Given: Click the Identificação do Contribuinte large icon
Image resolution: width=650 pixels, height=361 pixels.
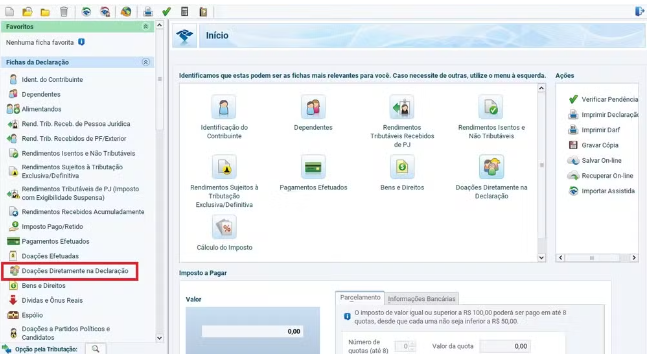Looking at the screenshot, I should pos(224,107).
